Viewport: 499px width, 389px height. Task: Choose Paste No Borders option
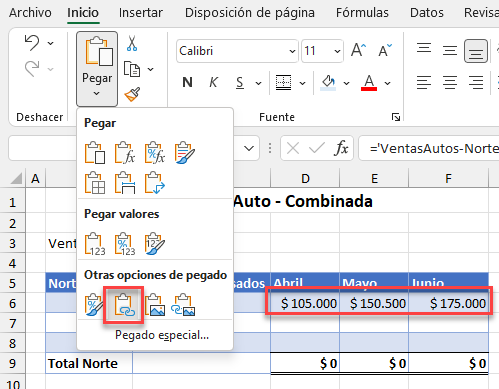point(95,183)
